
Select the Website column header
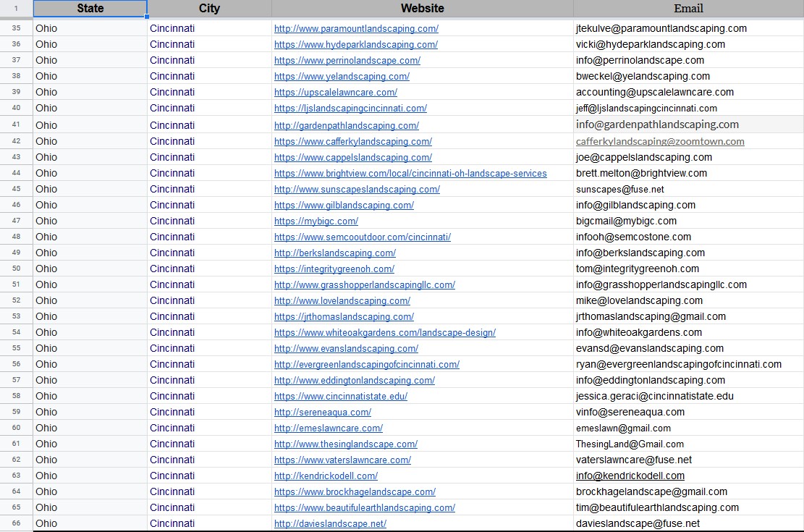423,8
